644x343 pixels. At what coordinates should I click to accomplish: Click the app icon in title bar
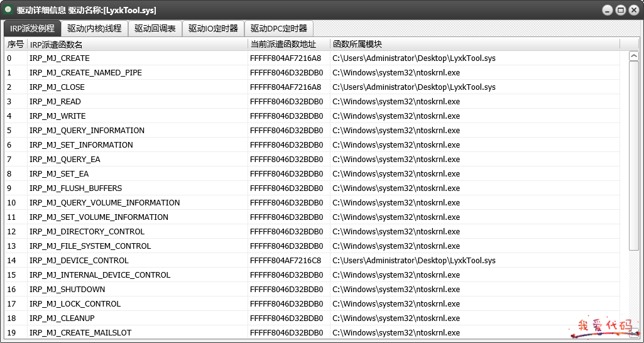tap(9, 10)
